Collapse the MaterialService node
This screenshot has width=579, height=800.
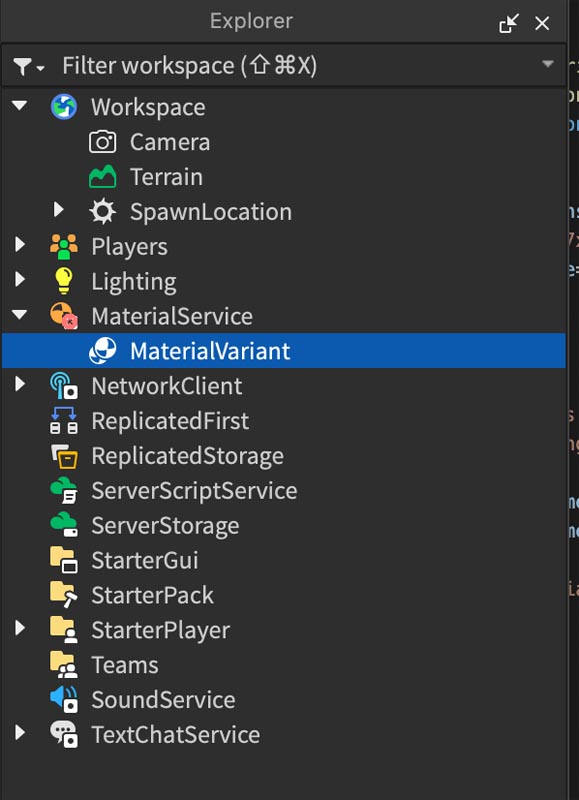pos(20,315)
